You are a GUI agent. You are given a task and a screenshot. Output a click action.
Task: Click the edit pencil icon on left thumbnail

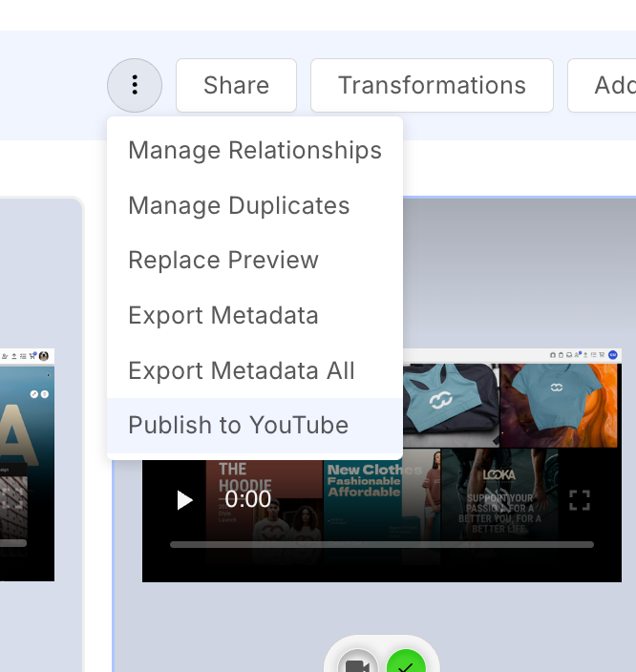pyautogui.click(x=34, y=393)
